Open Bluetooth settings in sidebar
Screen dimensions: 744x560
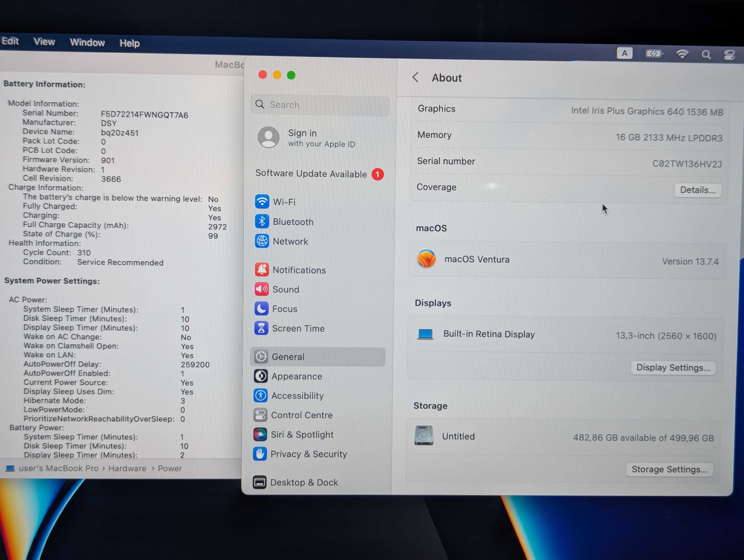(x=284, y=221)
